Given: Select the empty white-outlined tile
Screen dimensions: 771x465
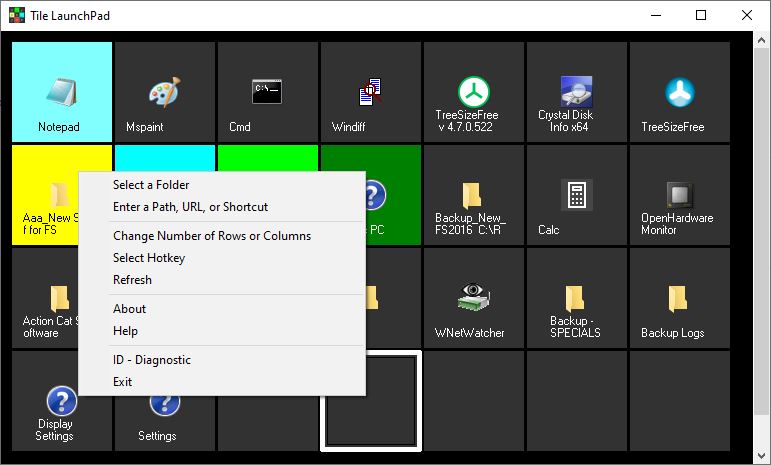Looking at the screenshot, I should [x=370, y=401].
